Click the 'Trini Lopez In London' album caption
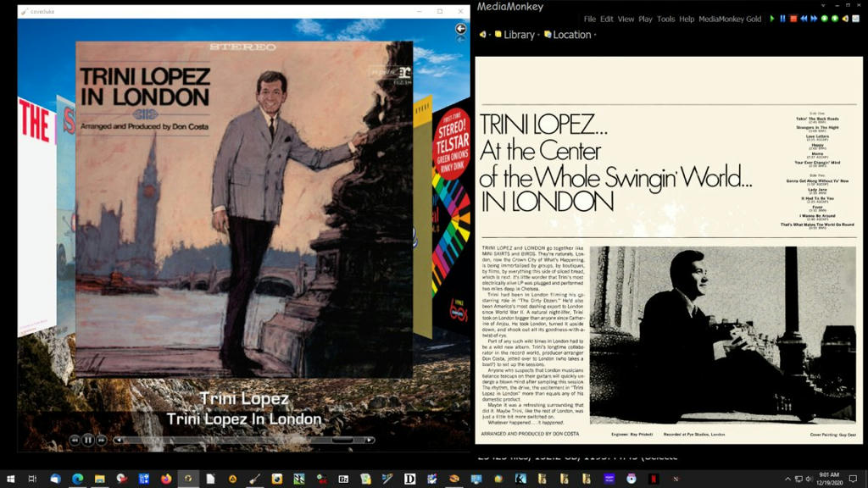The height and width of the screenshot is (488, 868). pos(244,419)
